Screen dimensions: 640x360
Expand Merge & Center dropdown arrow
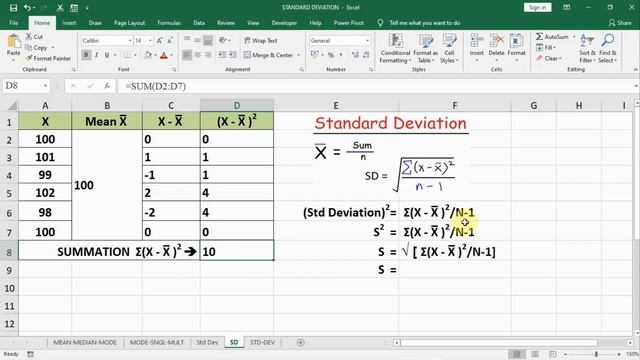point(298,55)
